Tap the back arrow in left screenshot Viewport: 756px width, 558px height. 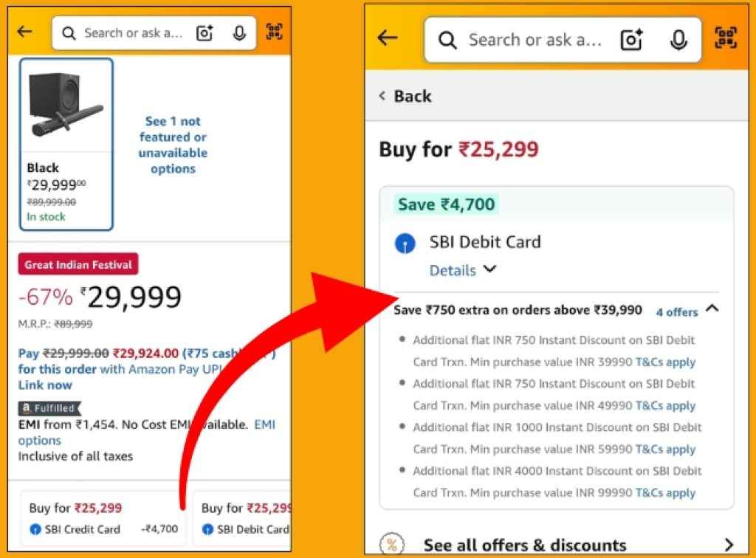tap(25, 32)
